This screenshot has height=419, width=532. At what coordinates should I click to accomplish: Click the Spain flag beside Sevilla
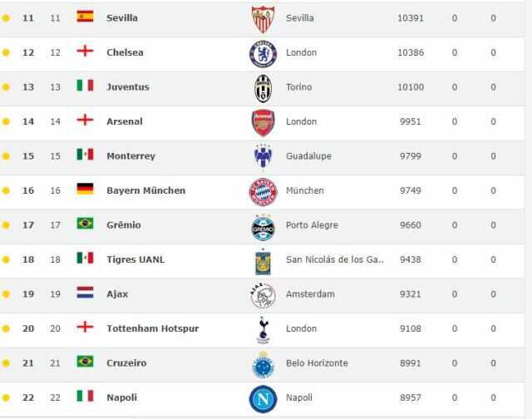pyautogui.click(x=85, y=17)
